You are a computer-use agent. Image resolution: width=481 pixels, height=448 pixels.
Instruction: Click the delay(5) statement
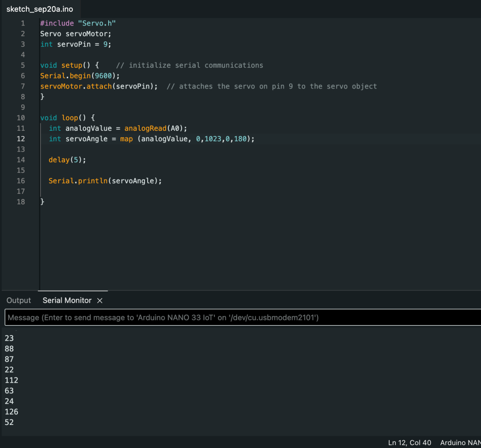pyautogui.click(x=67, y=160)
